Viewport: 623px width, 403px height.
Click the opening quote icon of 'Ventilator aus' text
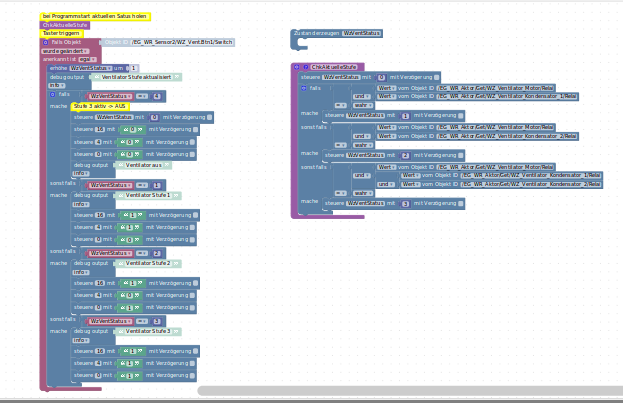coord(122,165)
